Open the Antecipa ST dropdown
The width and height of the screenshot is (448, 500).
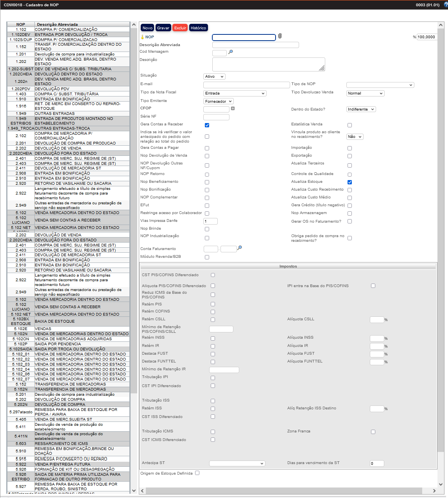coord(237,463)
